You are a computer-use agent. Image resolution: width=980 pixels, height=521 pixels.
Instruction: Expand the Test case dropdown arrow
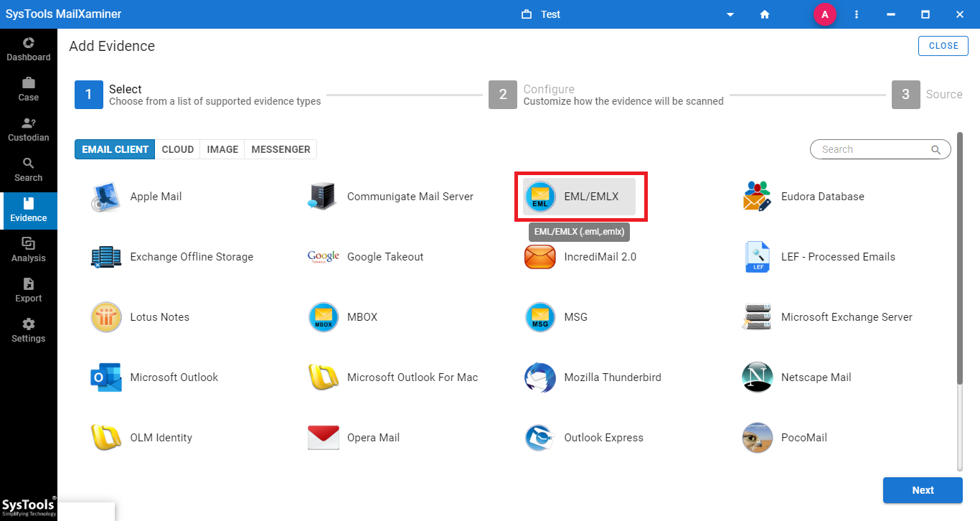point(730,14)
